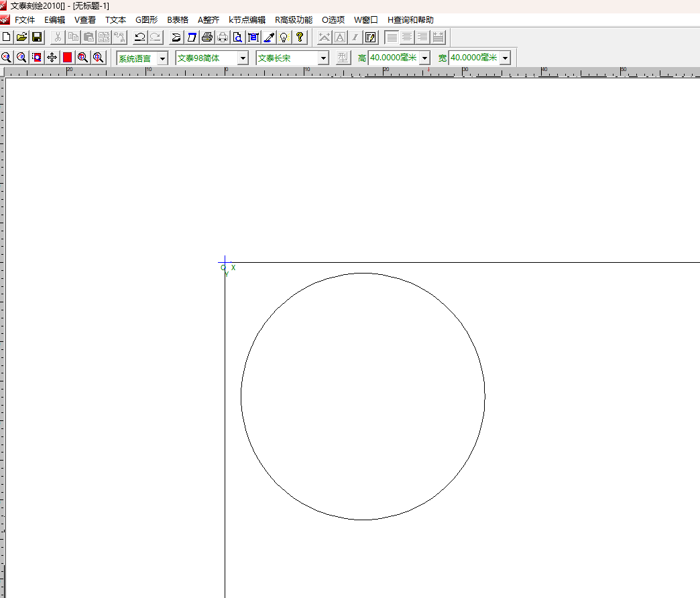
Task: Set justified text alignment
Action: tap(438, 37)
